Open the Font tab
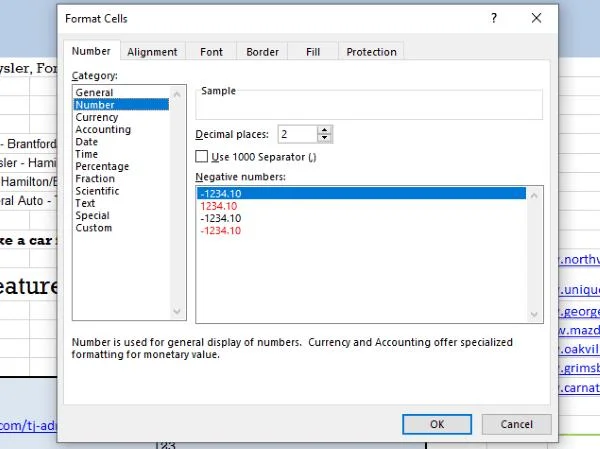The width and height of the screenshot is (600, 449). tap(211, 52)
